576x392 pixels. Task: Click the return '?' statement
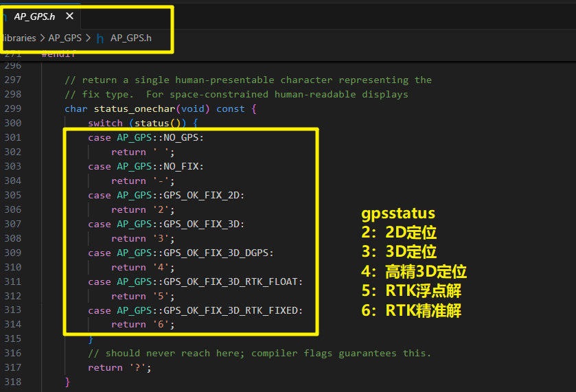pyautogui.click(x=119, y=367)
